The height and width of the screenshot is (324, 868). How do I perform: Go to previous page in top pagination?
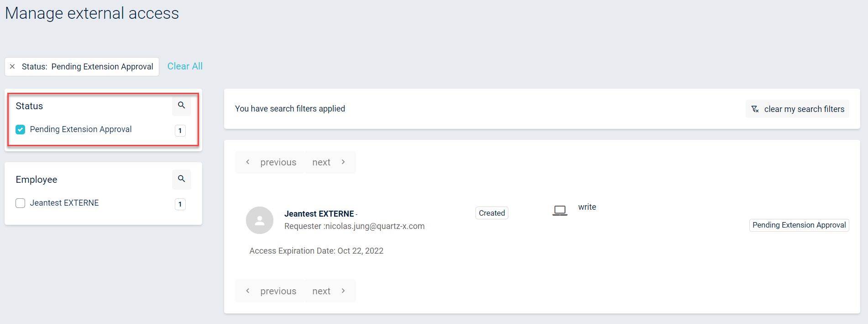point(271,162)
